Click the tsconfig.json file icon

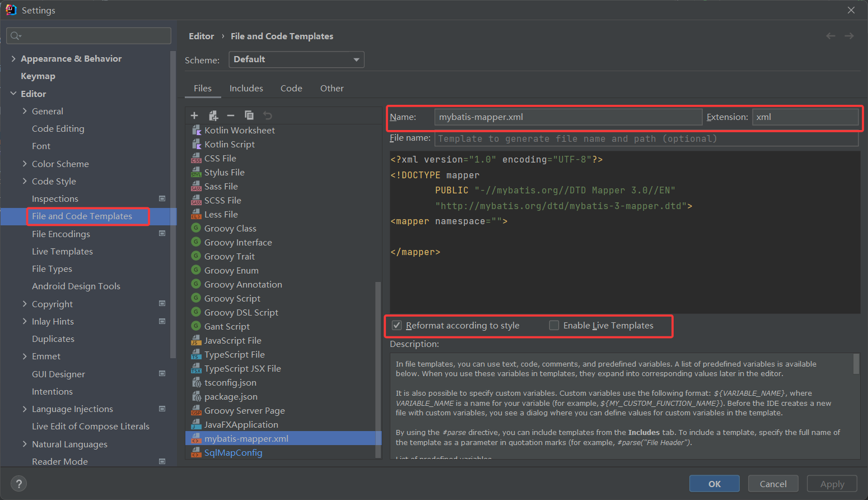[x=197, y=382]
